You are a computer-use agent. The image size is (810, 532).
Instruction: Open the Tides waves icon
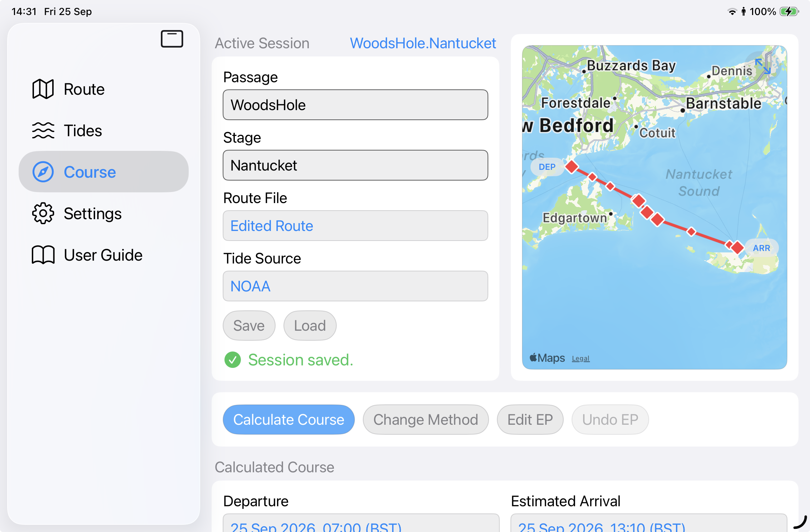point(43,130)
